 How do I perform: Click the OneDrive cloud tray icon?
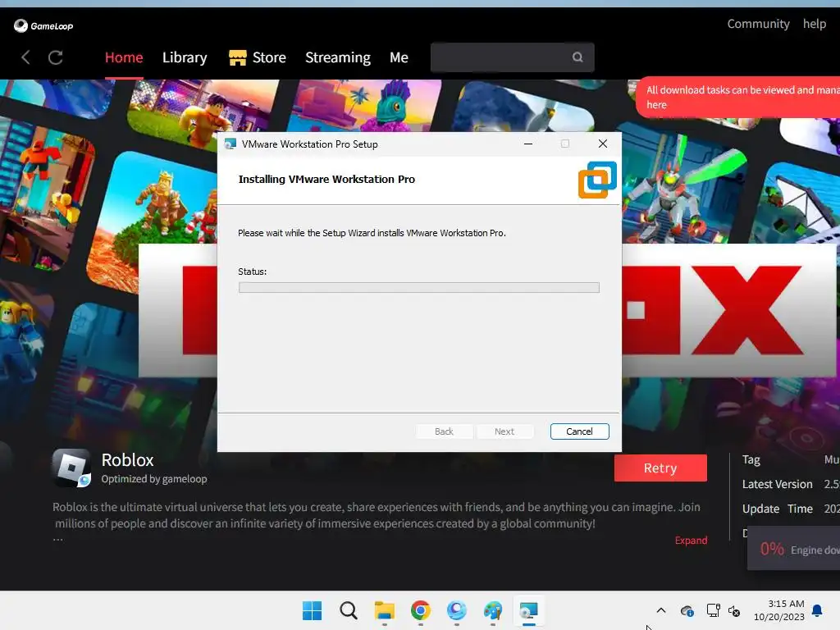[687, 610]
